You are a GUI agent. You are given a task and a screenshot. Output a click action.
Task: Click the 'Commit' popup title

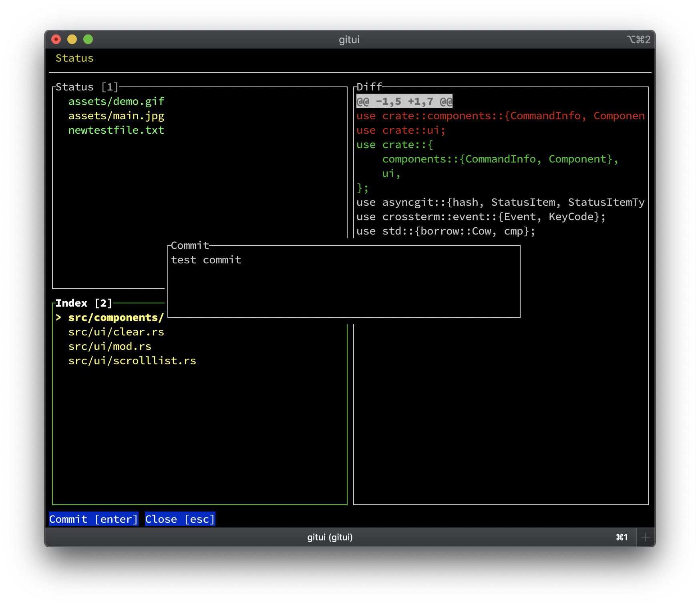(190, 245)
